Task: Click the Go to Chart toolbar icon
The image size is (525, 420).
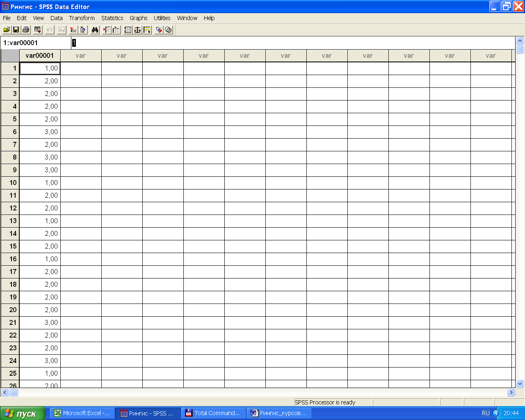Action: (62, 30)
